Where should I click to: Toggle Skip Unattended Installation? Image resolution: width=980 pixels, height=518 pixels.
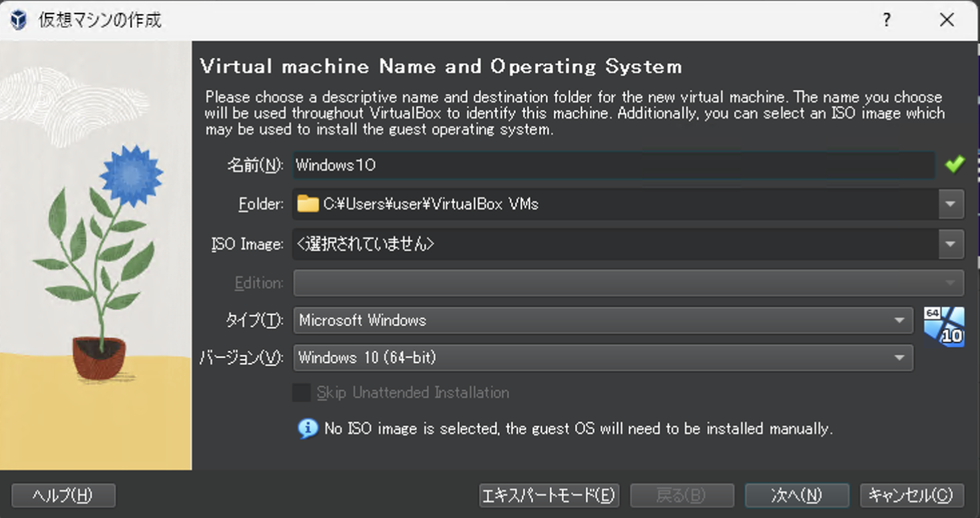point(300,393)
